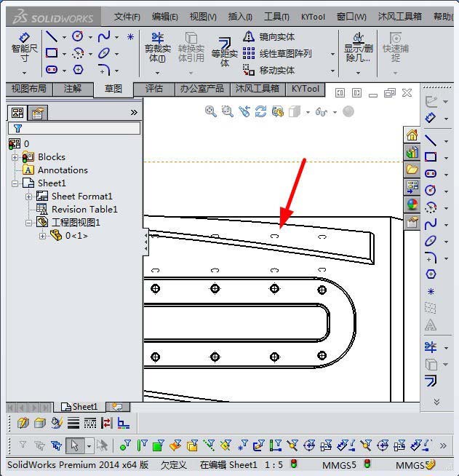Click Rebuild/rotate view refresh icon
This screenshot has height=476, width=459.
(x=260, y=111)
